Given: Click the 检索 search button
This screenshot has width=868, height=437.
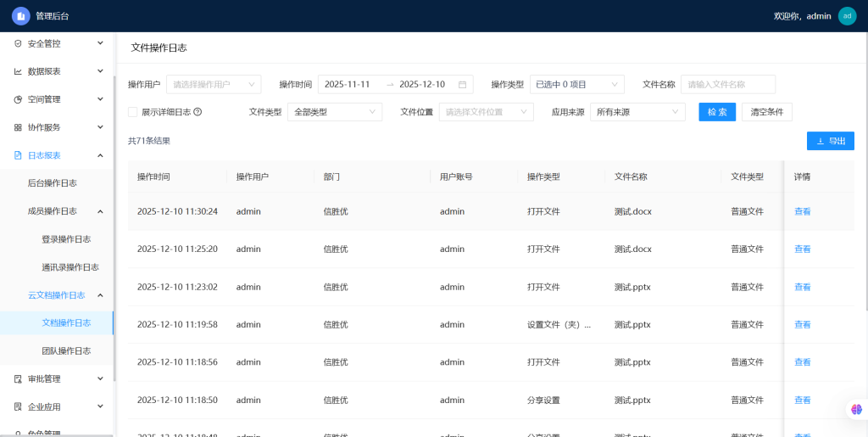Looking at the screenshot, I should 717,112.
